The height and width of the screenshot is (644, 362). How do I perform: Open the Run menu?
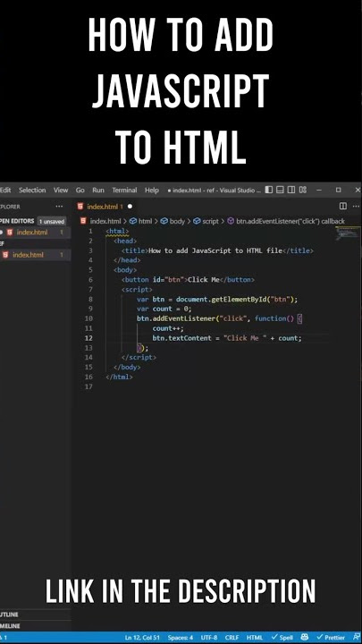pyautogui.click(x=98, y=191)
